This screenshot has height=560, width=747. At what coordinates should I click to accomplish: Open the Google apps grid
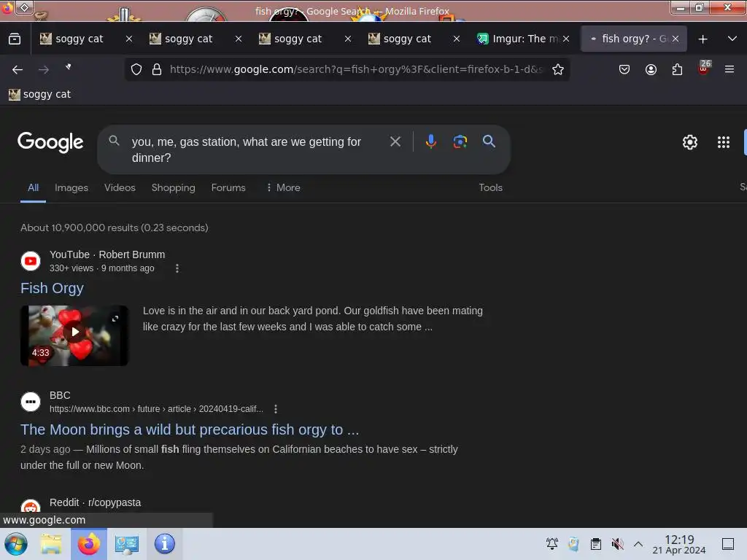click(x=723, y=142)
